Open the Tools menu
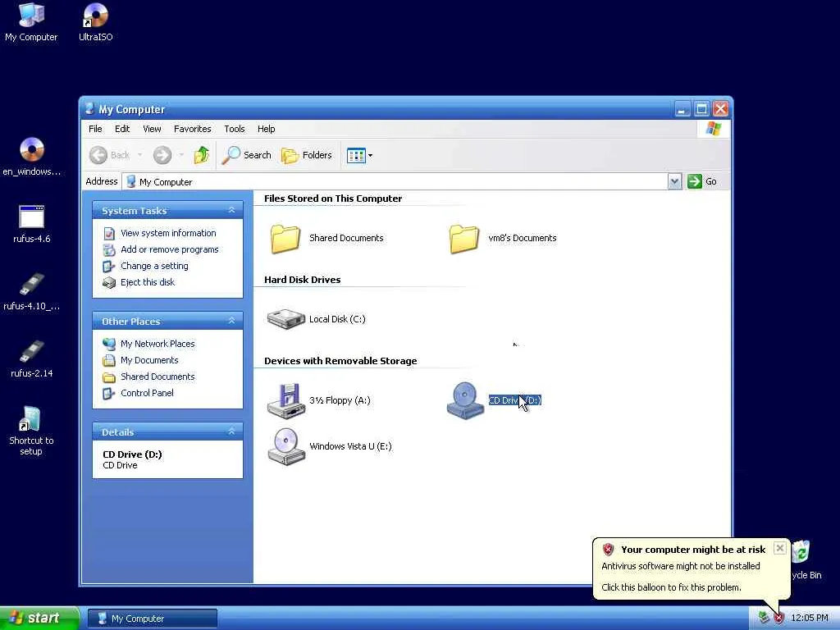Screen dimensions: 840x630 (234, 129)
